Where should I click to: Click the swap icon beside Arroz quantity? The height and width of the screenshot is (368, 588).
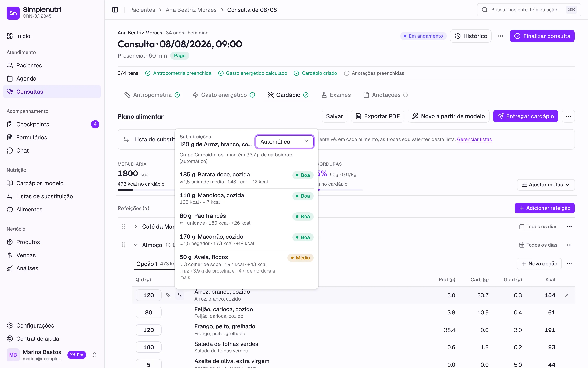click(179, 295)
